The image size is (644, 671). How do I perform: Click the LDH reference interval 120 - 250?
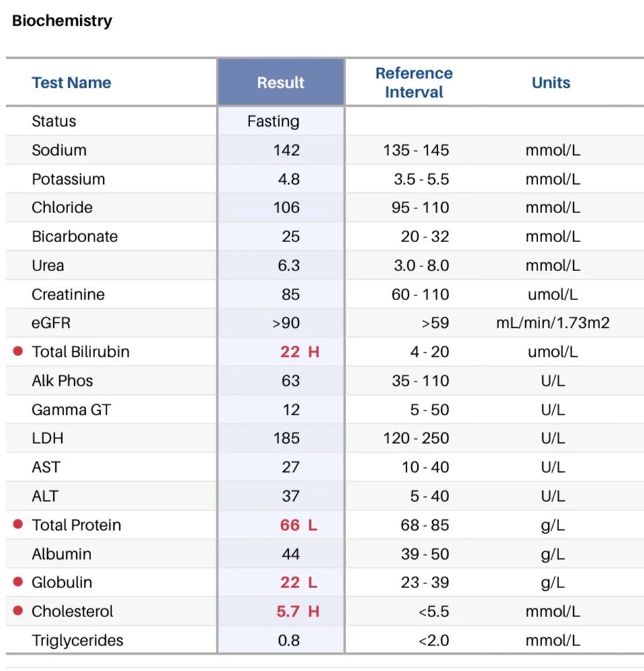(x=416, y=438)
